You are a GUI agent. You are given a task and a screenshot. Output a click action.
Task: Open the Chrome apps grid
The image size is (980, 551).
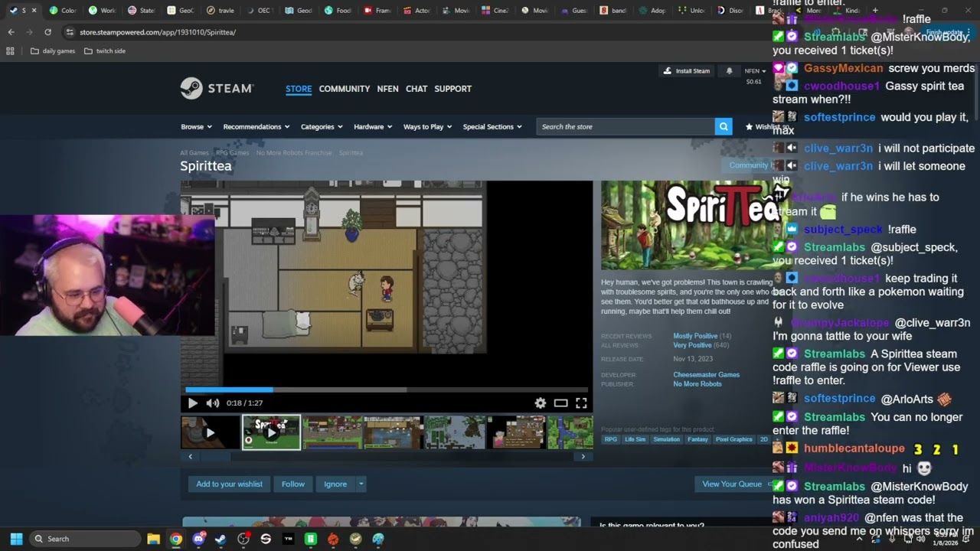click(10, 51)
